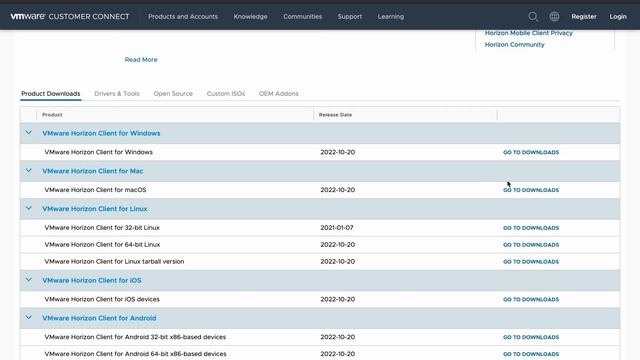Click VMware Horizon Client for Windows heading
Image resolution: width=640 pixels, height=360 pixels.
101,133
